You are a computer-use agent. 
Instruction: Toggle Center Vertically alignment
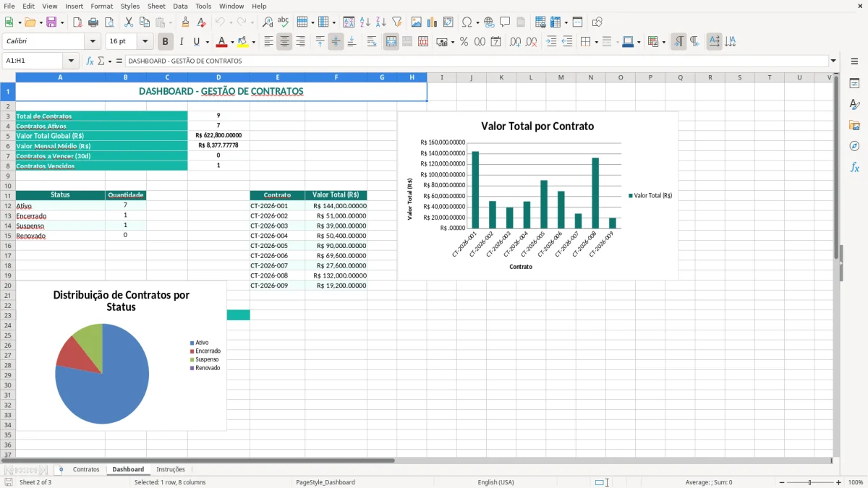(x=336, y=42)
